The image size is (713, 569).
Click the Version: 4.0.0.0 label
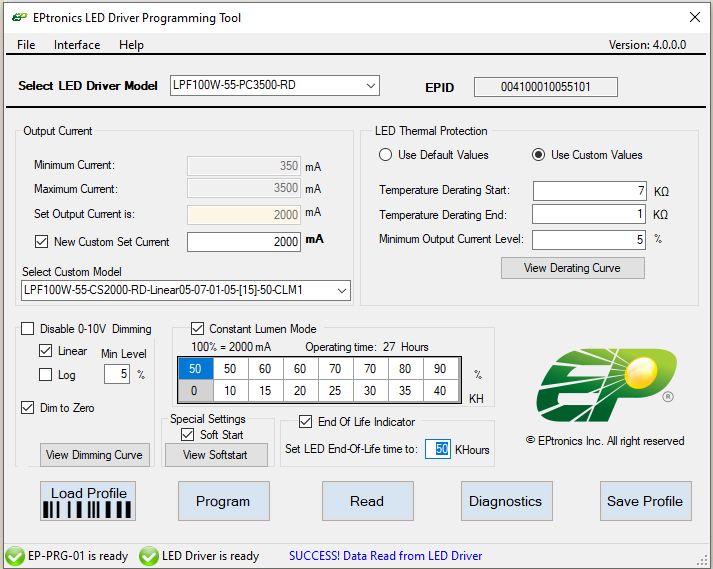648,45
